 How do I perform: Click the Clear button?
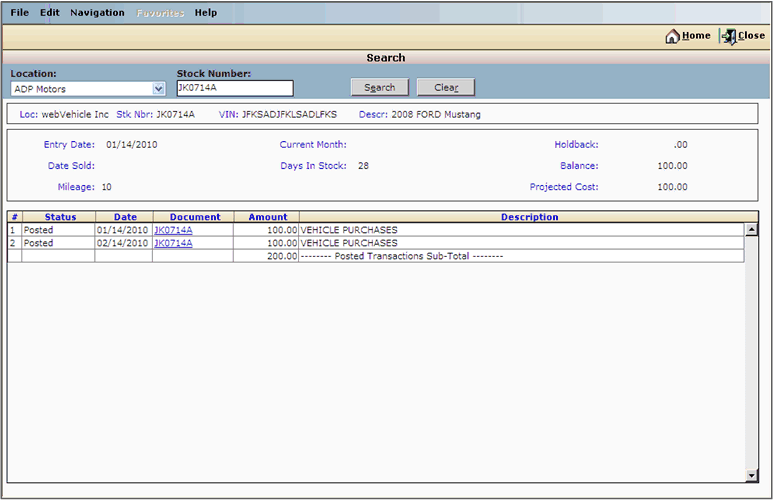coord(446,87)
